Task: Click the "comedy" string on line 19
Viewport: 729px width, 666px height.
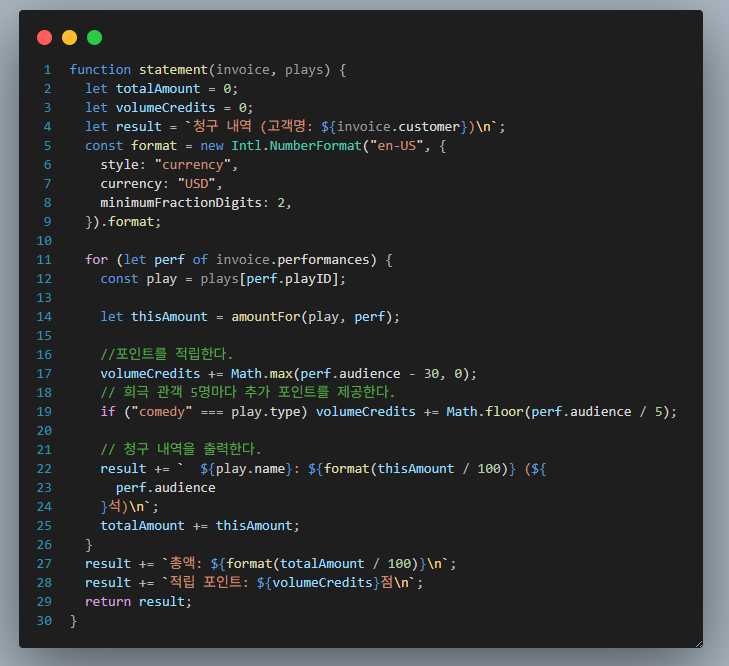Action: [x=162, y=412]
